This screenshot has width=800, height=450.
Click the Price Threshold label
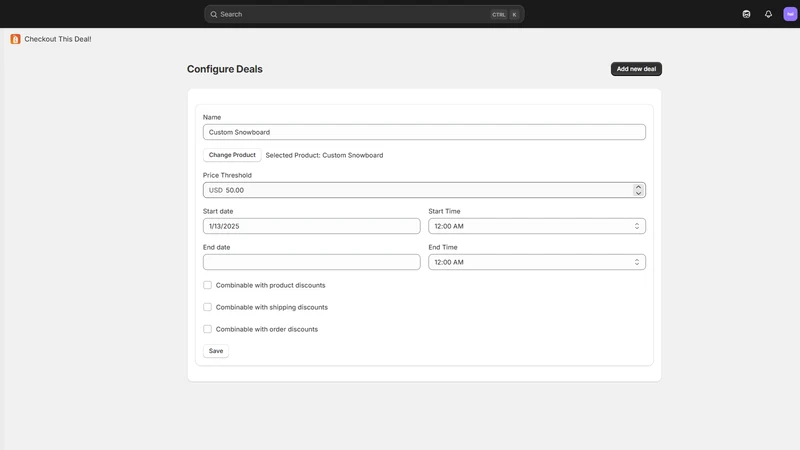tap(227, 175)
